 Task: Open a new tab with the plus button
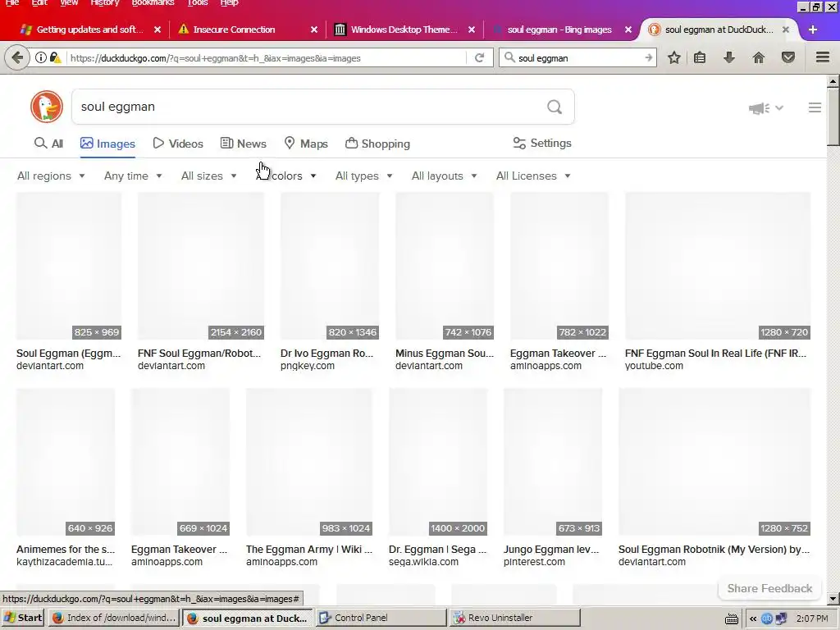[x=813, y=30]
